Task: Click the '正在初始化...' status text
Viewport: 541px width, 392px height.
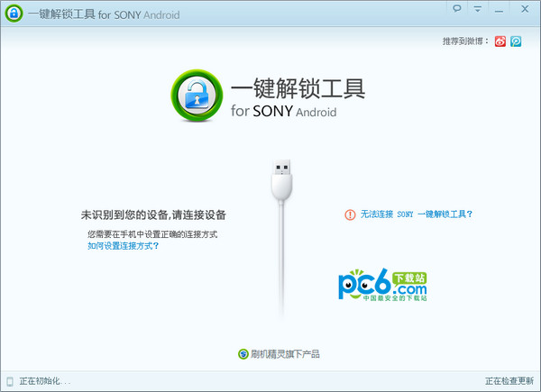Action: coord(44,381)
